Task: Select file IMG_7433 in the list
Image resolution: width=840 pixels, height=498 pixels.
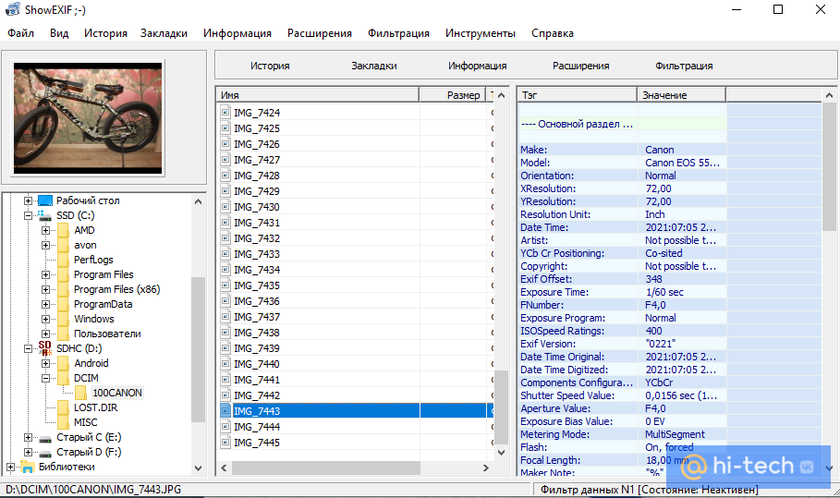Action: [257, 254]
